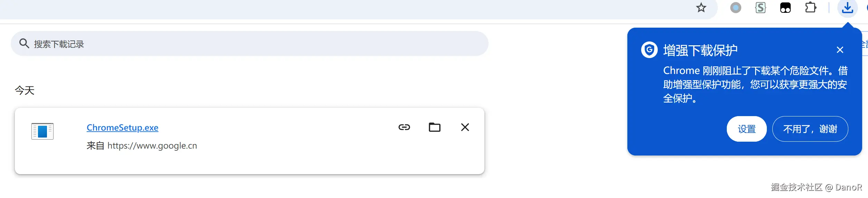This screenshot has height=198, width=868.
Task: Open the green S extension icon
Action: tap(760, 8)
